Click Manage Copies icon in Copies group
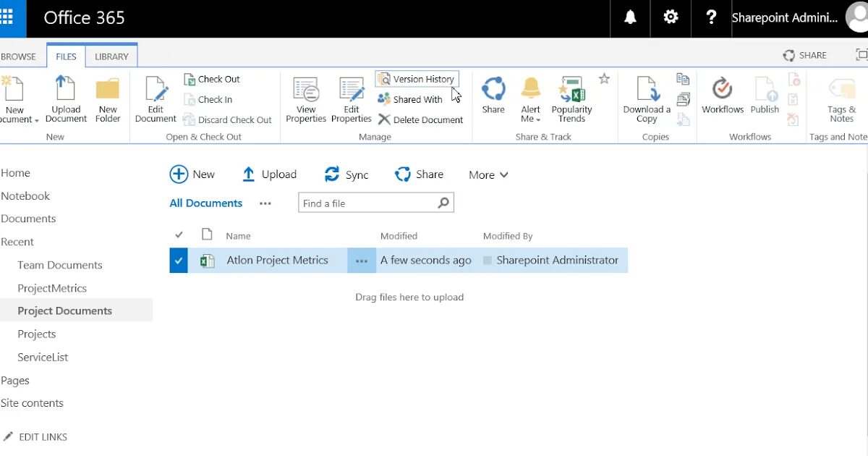 click(683, 99)
